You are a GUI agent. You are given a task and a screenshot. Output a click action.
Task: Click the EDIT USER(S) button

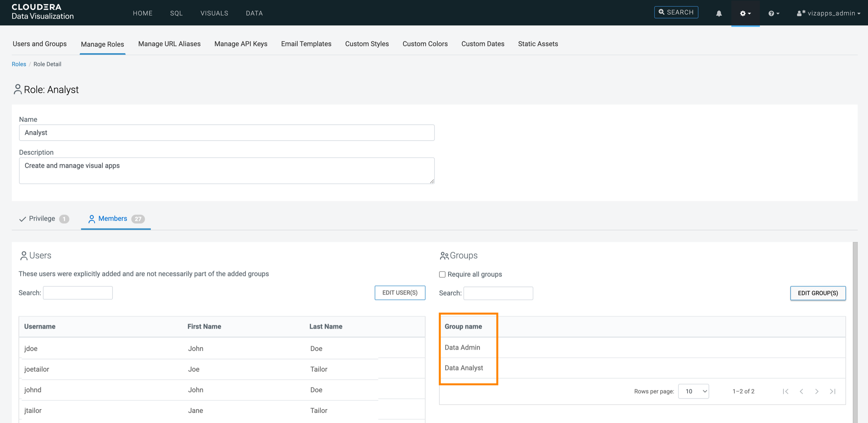[x=400, y=292]
